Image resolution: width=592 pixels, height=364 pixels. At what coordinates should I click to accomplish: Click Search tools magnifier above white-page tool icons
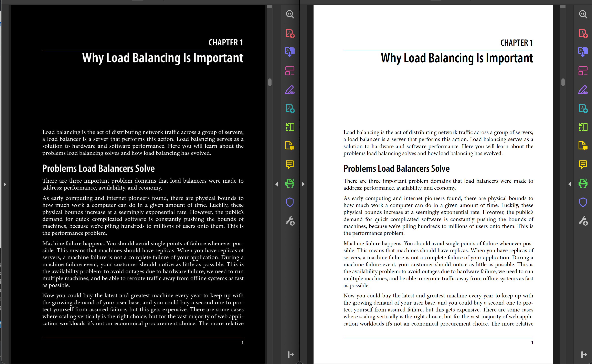pos(583,14)
